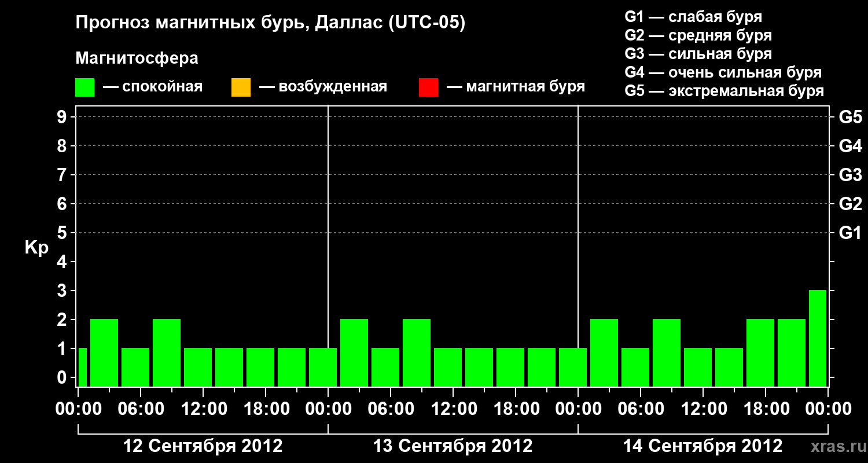868x463 pixels.
Task: Click the '12 Сентября 2012' date label
Action: (x=203, y=446)
